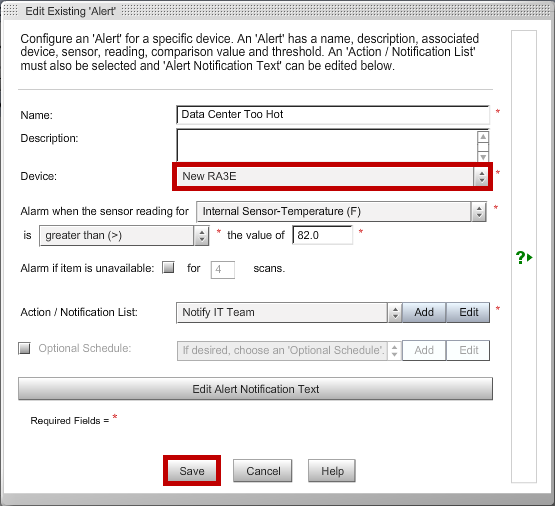Open the greater than (>) dropdown
Viewport: 555px width, 506px height.
[124, 236]
